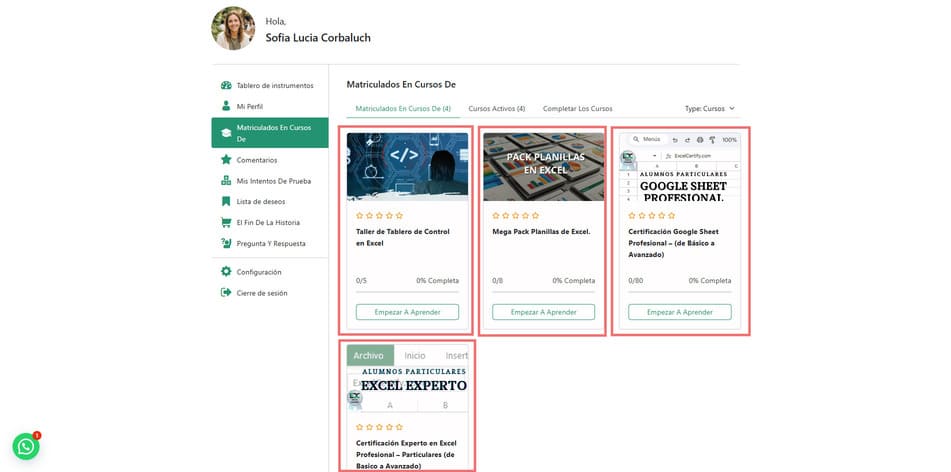951x472 pixels.
Task: Start learning Mega Pack Planillas de Excel
Action: coord(543,312)
